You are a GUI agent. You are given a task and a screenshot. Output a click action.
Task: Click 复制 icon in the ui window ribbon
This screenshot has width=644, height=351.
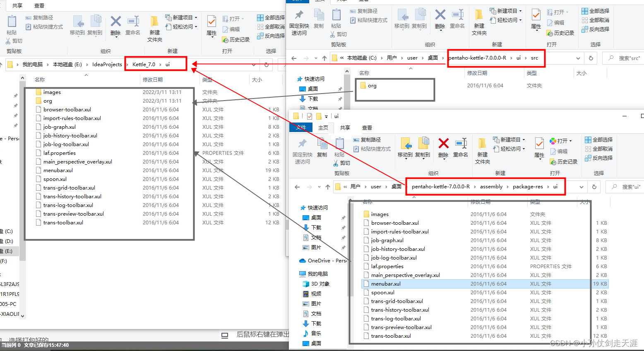click(x=322, y=144)
